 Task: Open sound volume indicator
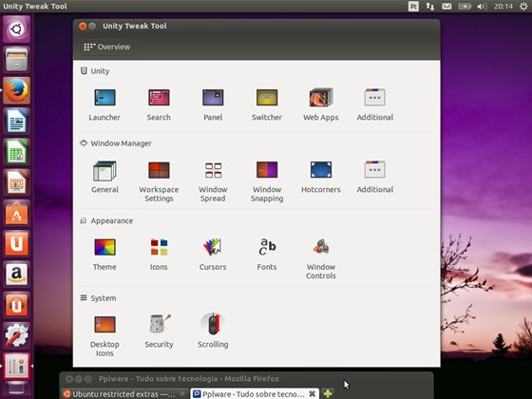(482, 6)
